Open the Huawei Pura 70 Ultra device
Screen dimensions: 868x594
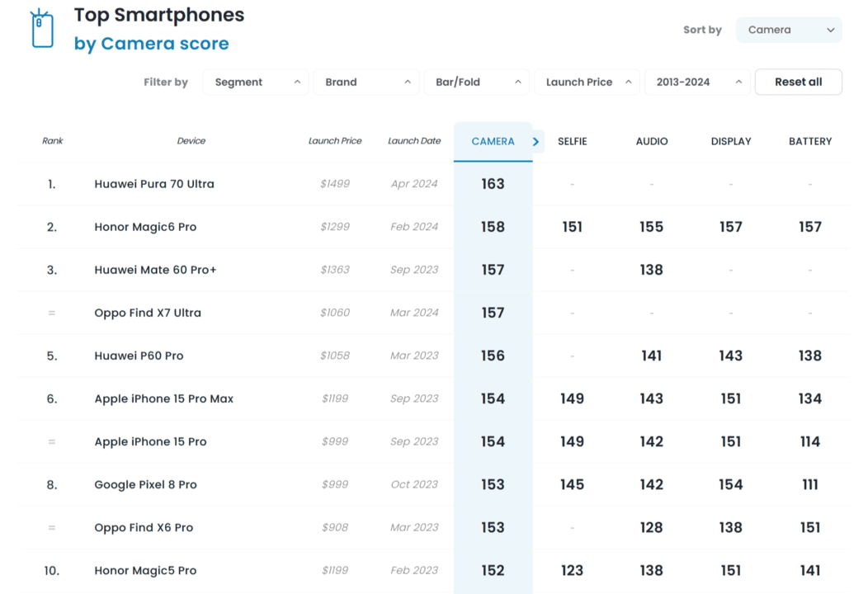pos(154,184)
